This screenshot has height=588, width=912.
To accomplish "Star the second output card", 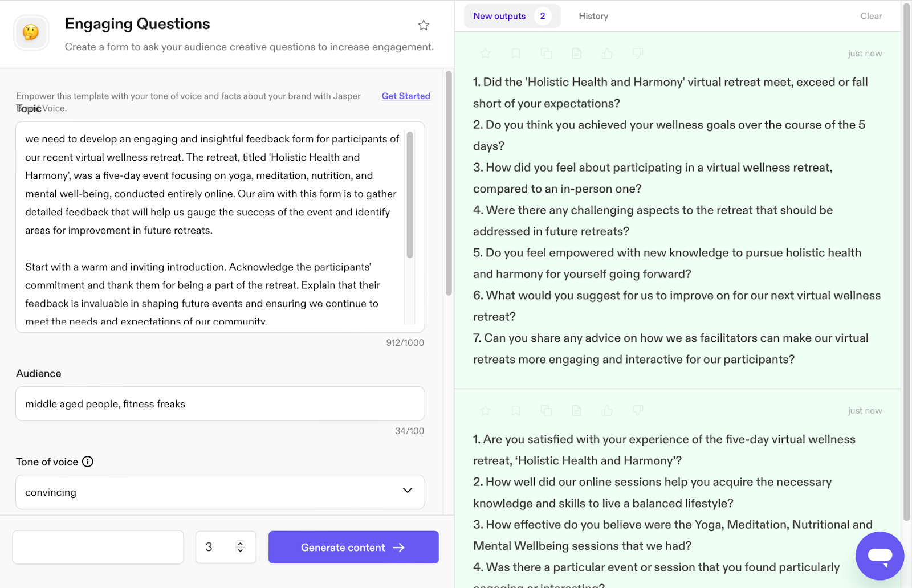I will click(485, 410).
